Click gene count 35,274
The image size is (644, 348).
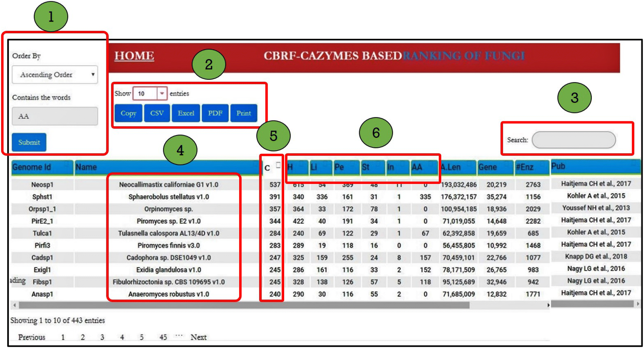click(496, 197)
